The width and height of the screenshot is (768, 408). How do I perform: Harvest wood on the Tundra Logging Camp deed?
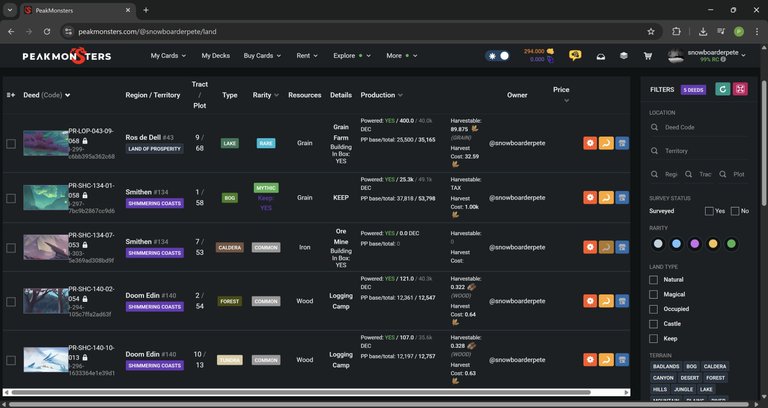point(606,360)
